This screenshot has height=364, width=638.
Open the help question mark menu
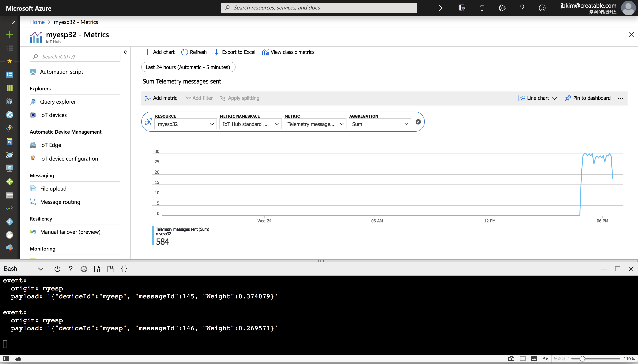tap(522, 8)
